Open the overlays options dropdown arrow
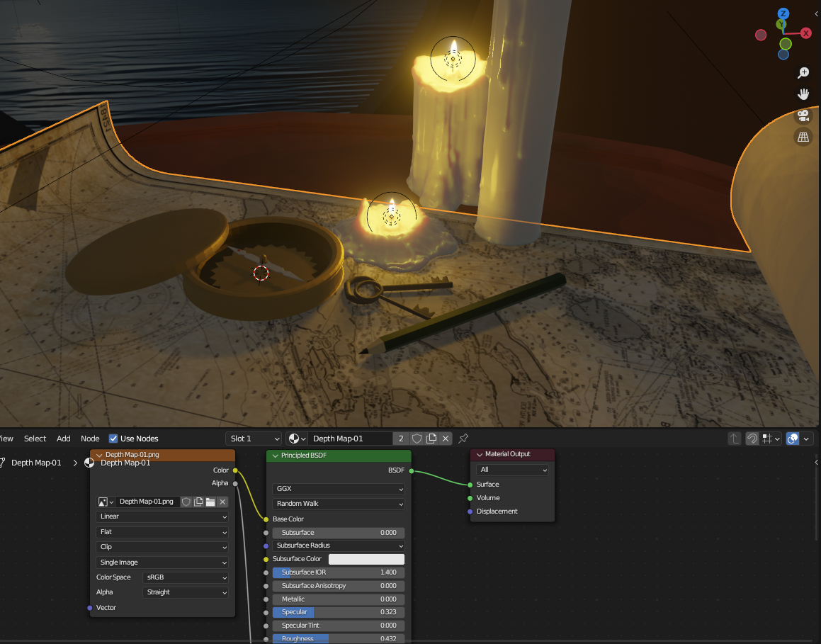 pos(806,439)
